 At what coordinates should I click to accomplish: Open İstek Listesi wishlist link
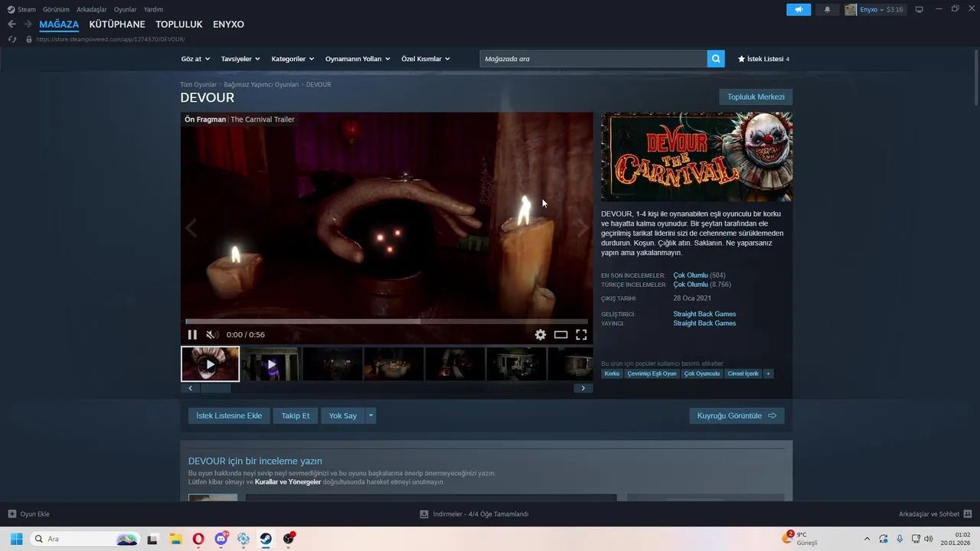763,59
